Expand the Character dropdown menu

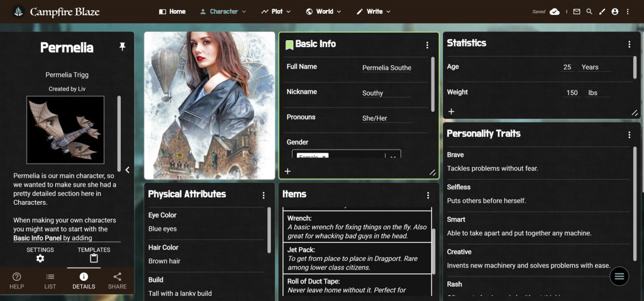pos(223,12)
